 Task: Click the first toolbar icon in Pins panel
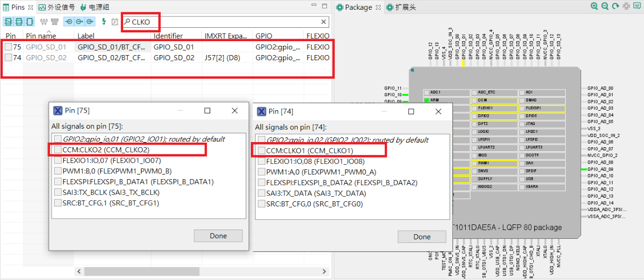pos(8,22)
